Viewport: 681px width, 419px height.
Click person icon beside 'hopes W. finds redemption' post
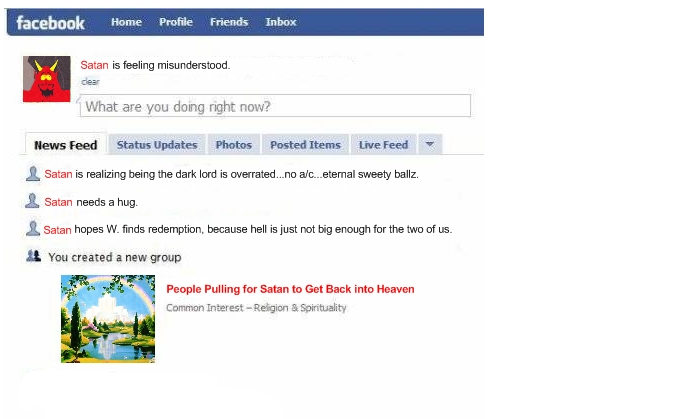pos(33,228)
